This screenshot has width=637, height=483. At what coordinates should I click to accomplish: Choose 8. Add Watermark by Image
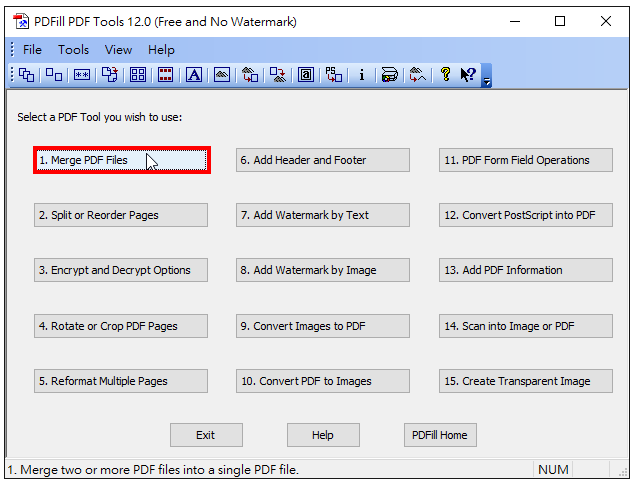tap(323, 270)
